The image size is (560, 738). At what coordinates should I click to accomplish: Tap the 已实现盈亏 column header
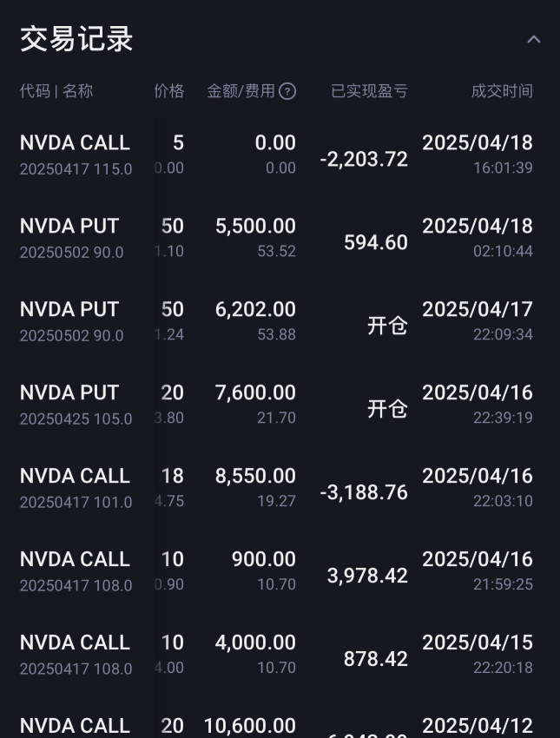click(369, 91)
